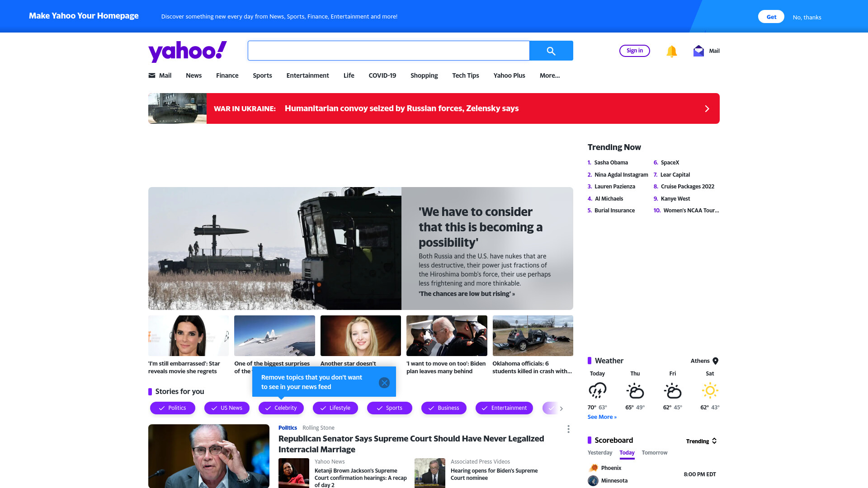Toggle the Celebrity topic chip
The width and height of the screenshot is (868, 488).
click(281, 408)
